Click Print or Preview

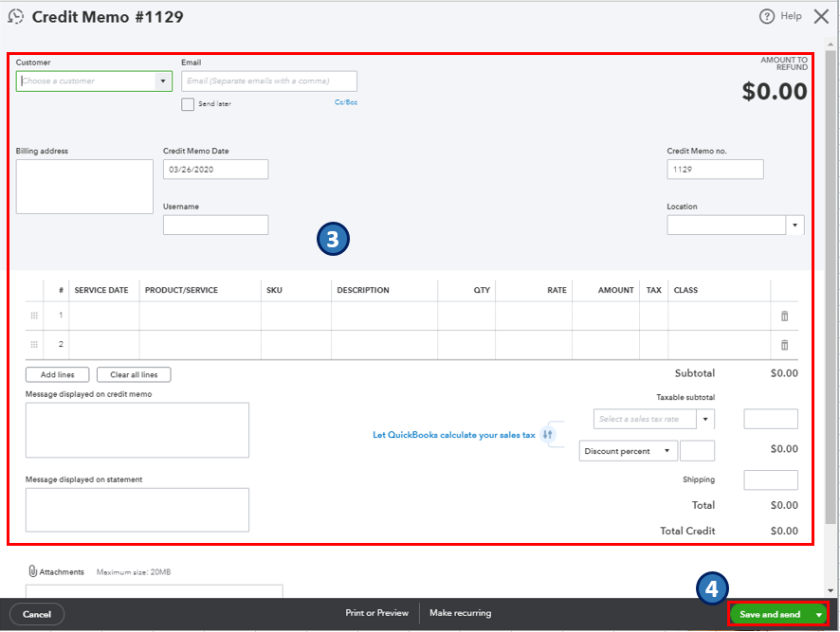(376, 613)
